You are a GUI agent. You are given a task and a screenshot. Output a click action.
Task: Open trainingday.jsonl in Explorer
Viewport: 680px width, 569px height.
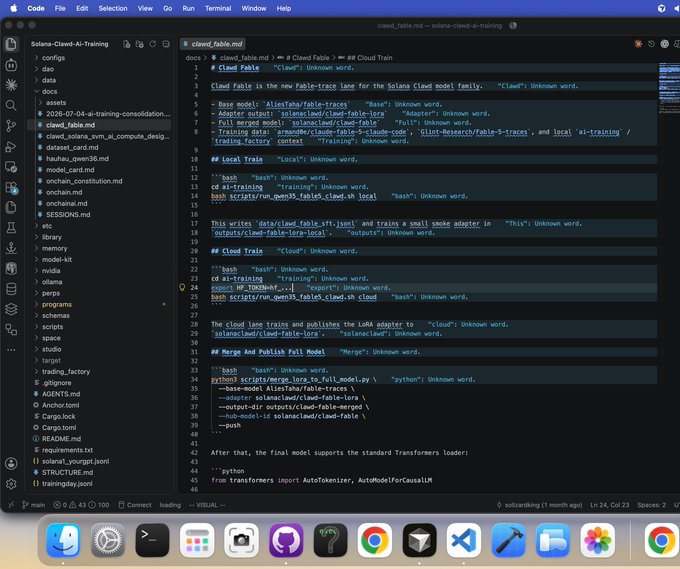(x=67, y=484)
